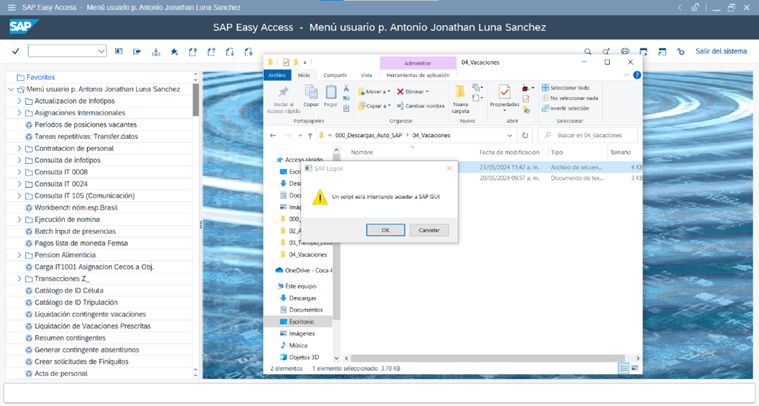
Task: Click the add to favorites star icon
Action: pos(174,51)
